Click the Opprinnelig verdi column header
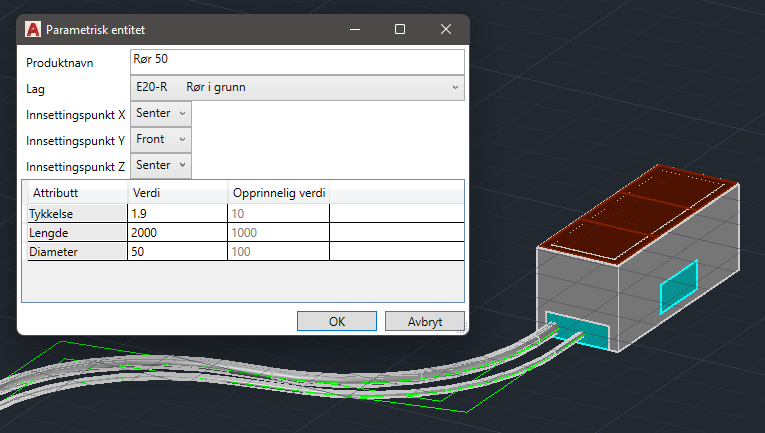The image size is (765, 433). [279, 192]
